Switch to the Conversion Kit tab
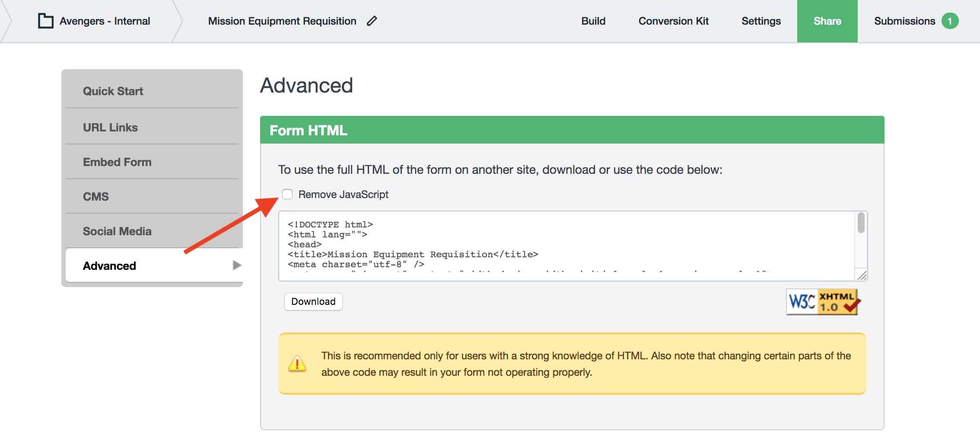This screenshot has height=435, width=980. [x=673, y=21]
